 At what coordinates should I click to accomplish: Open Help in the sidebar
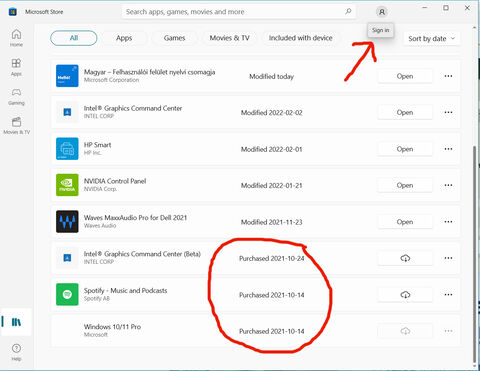16,352
